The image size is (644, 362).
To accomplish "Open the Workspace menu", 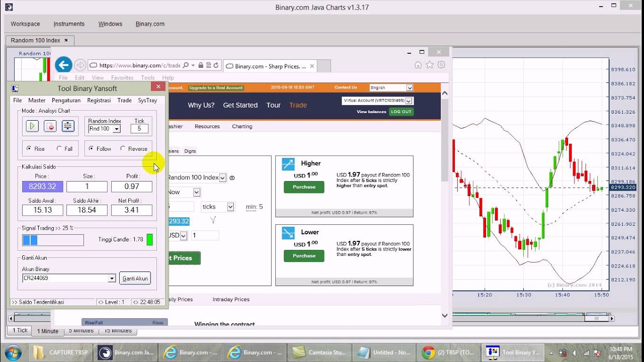I will (x=25, y=24).
